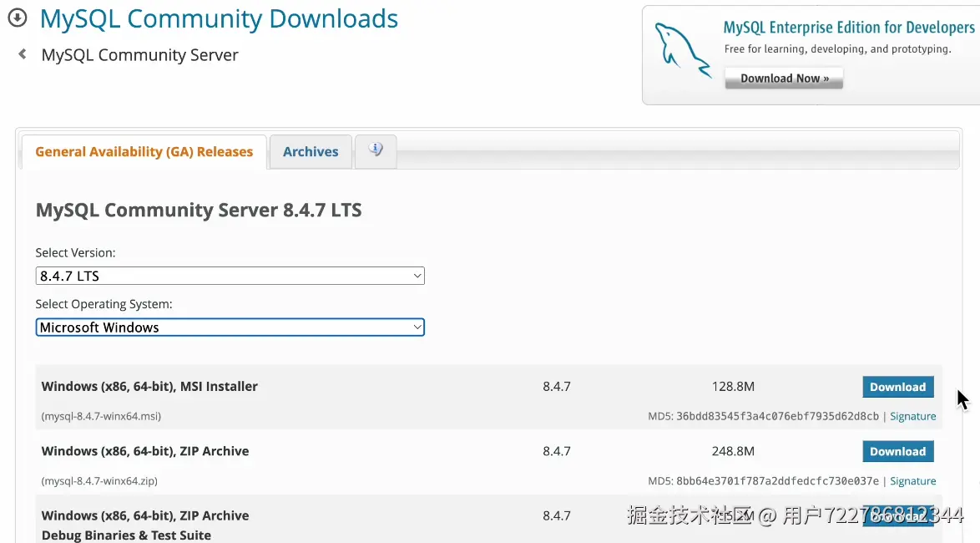The height and width of the screenshot is (543, 980).
Task: Click the MSI Installer MD5 hash value
Action: pyautogui.click(x=777, y=416)
